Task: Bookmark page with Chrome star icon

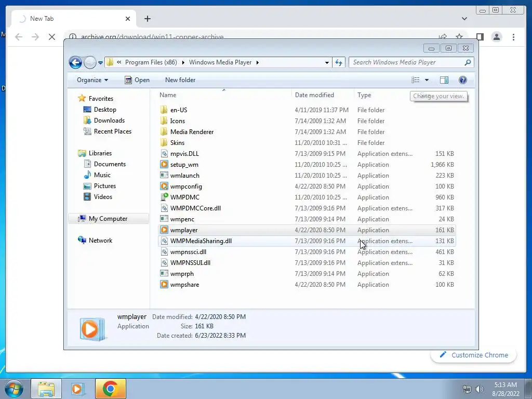Action: tap(459, 37)
